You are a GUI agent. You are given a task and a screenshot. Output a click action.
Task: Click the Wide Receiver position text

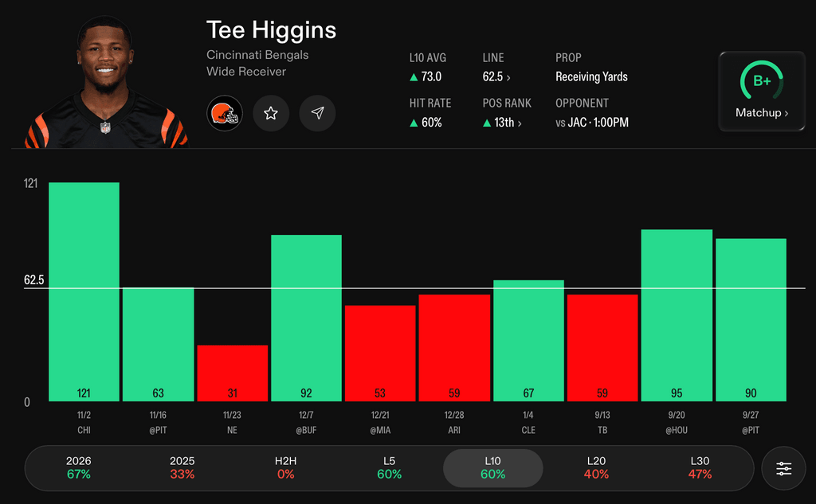246,71
